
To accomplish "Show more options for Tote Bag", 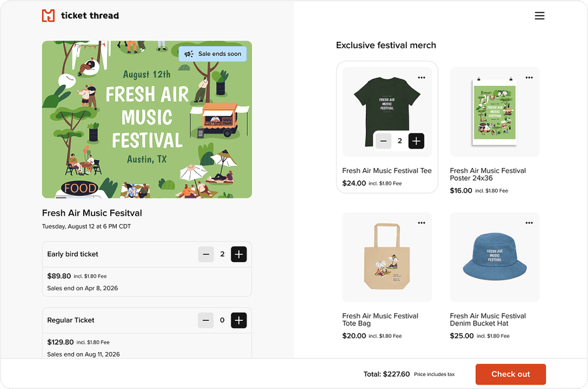I will [422, 222].
